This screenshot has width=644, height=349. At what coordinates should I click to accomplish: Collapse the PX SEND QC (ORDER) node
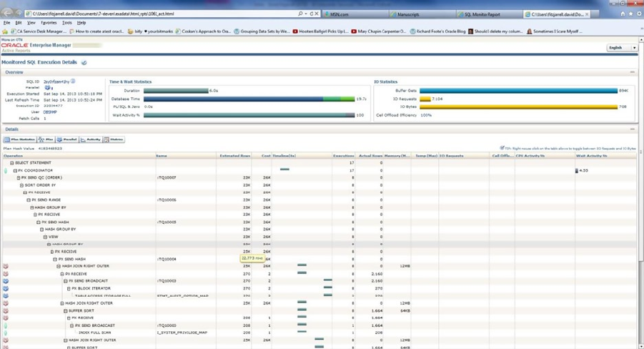point(19,178)
